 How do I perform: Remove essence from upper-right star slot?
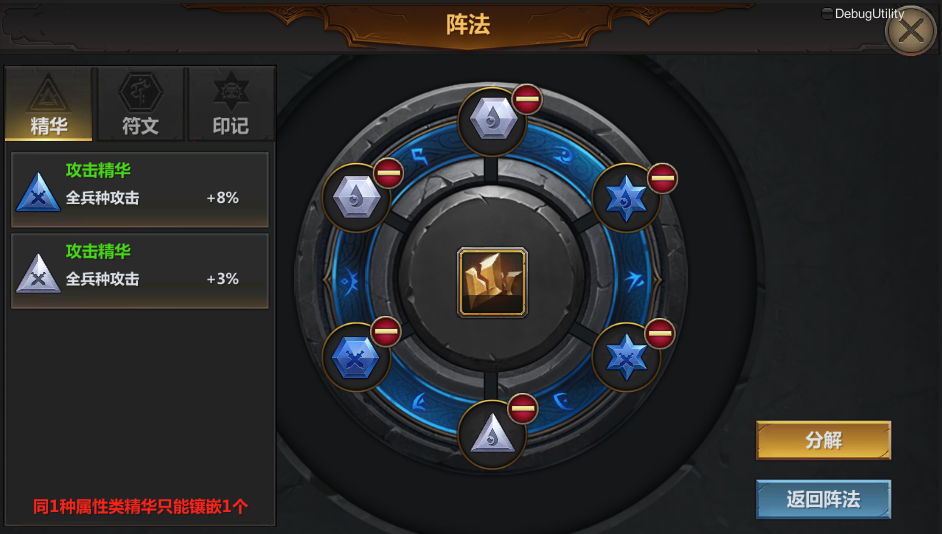click(x=662, y=178)
